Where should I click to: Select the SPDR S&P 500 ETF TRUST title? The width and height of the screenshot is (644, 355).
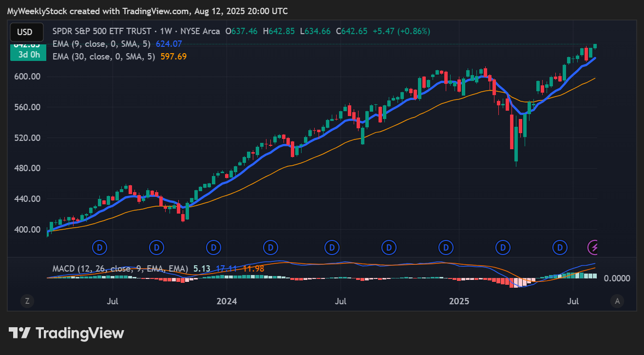pos(102,31)
